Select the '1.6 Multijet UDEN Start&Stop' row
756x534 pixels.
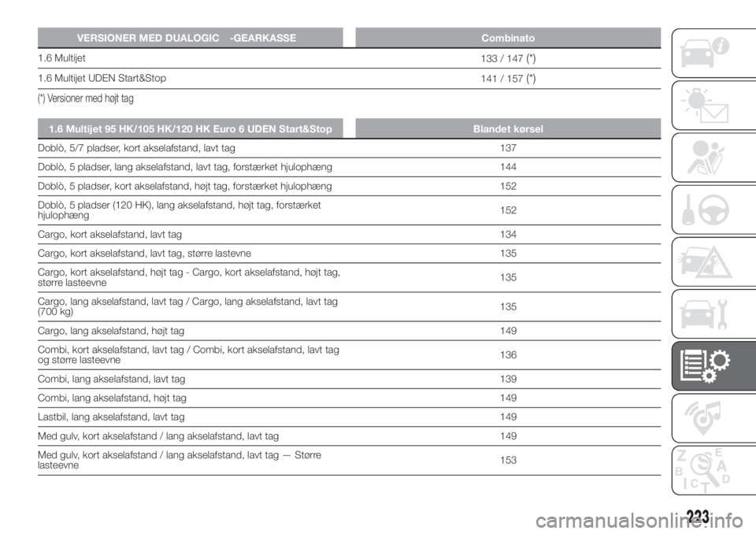point(349,78)
